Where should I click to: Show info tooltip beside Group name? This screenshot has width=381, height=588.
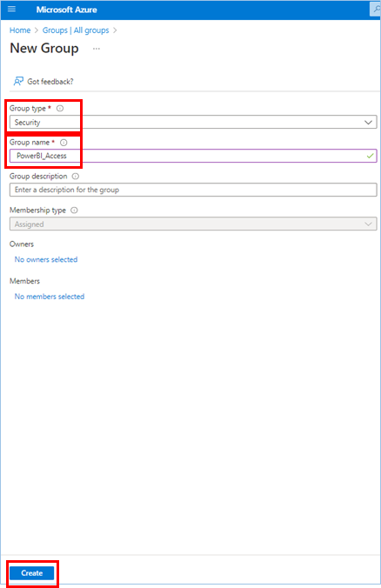coord(63,143)
